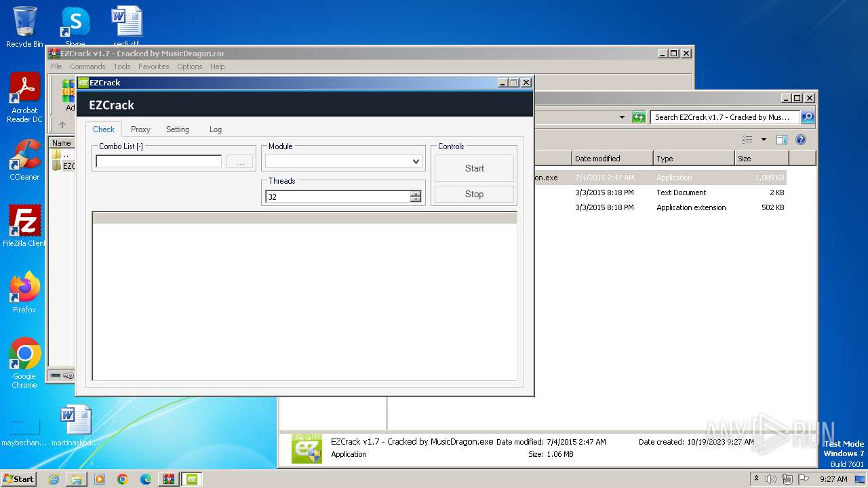Browse for combo list with ellipsis button
The width and height of the screenshot is (868, 488).
(x=239, y=162)
